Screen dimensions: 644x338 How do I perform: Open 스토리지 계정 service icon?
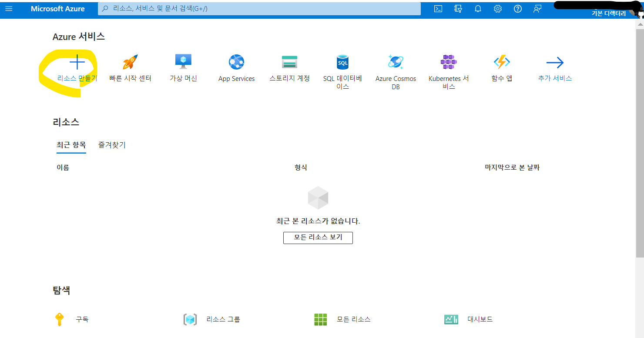tap(289, 62)
